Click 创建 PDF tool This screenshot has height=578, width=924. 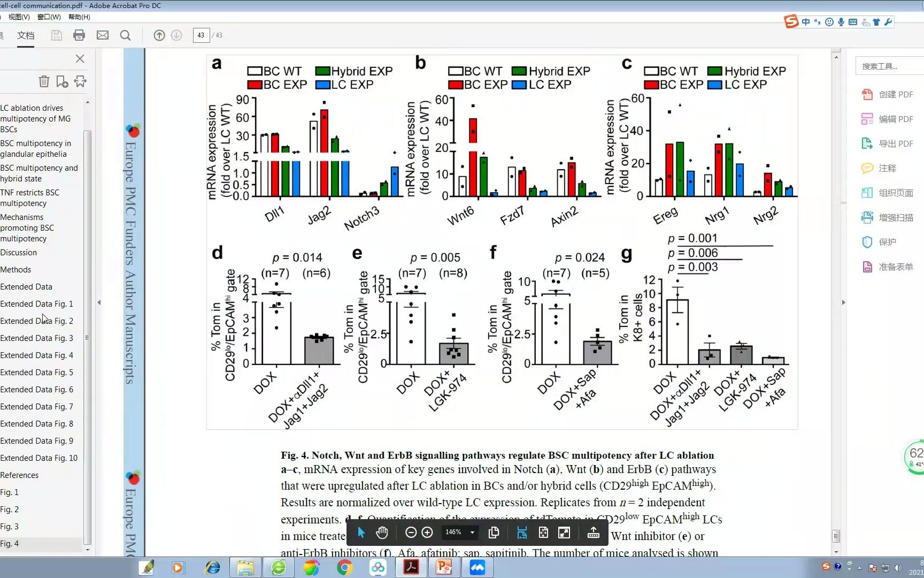(x=888, y=94)
